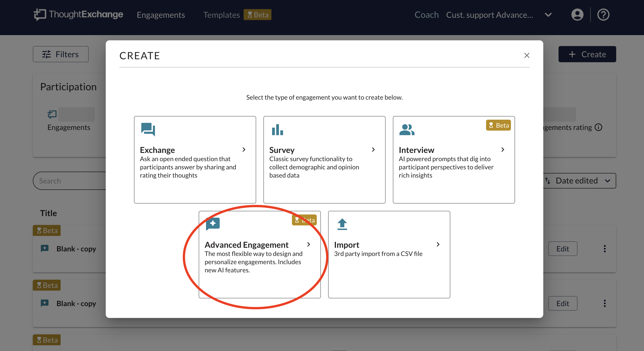This screenshot has height=351, width=644.
Task: Click the Survey bar chart icon
Action: pos(277,129)
